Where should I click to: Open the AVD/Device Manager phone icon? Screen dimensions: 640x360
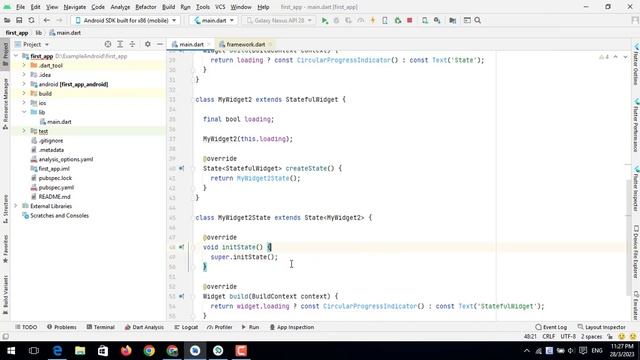(424, 20)
